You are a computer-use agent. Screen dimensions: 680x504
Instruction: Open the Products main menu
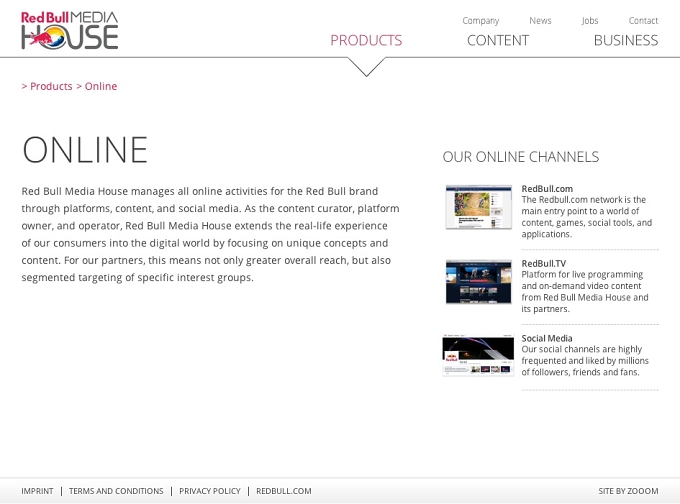pos(366,40)
